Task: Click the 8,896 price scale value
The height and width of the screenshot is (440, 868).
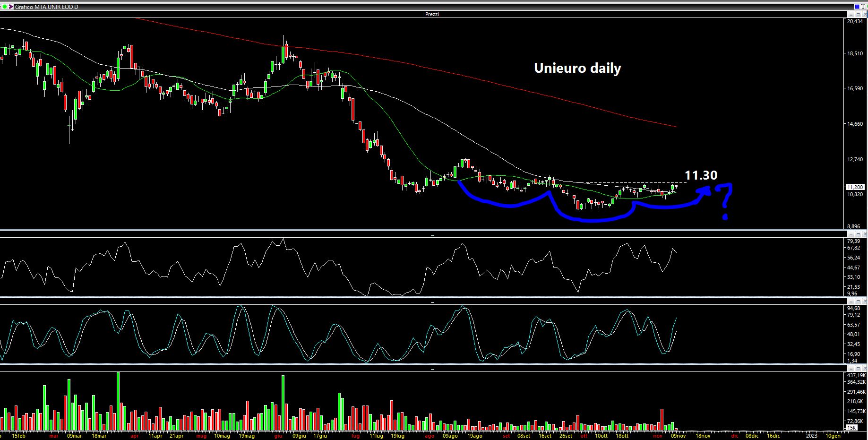Action: 853,226
